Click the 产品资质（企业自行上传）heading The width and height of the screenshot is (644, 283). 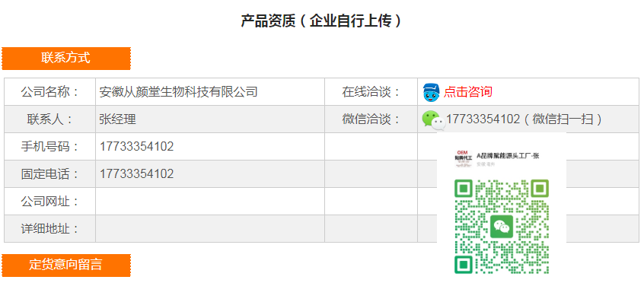coord(321,21)
